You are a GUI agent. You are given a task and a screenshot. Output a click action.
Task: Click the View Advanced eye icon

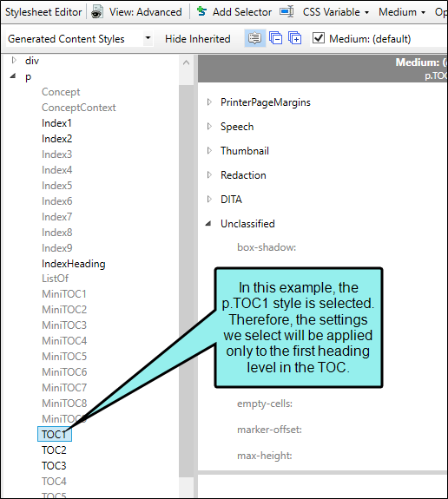[x=96, y=12]
